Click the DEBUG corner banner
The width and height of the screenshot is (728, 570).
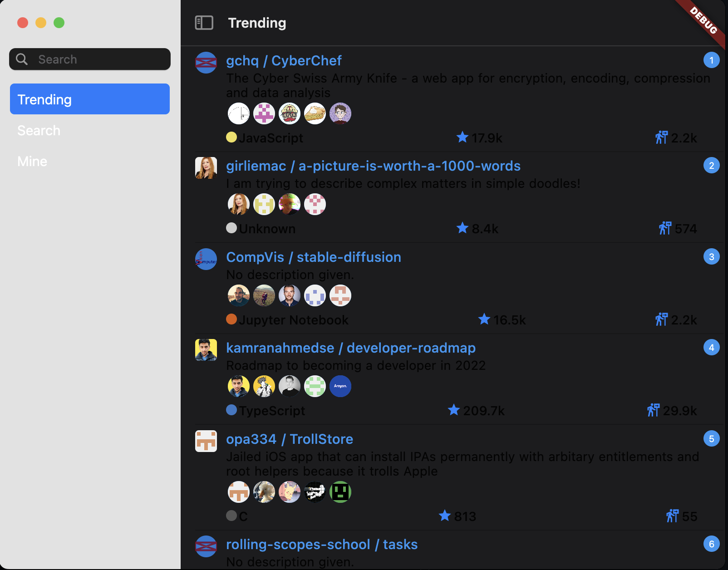click(x=703, y=21)
